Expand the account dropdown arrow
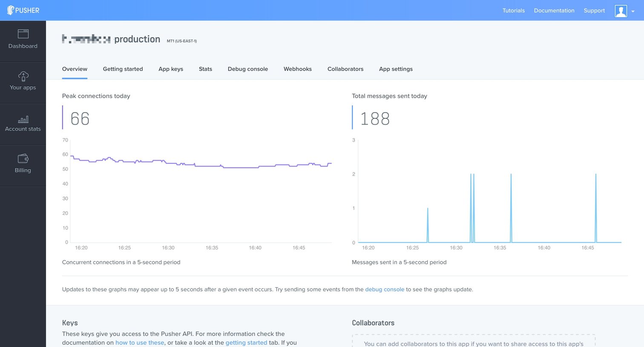This screenshot has width=644, height=347. [633, 12]
